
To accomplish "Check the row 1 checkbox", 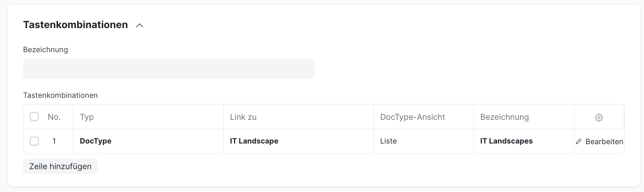I will [34, 141].
